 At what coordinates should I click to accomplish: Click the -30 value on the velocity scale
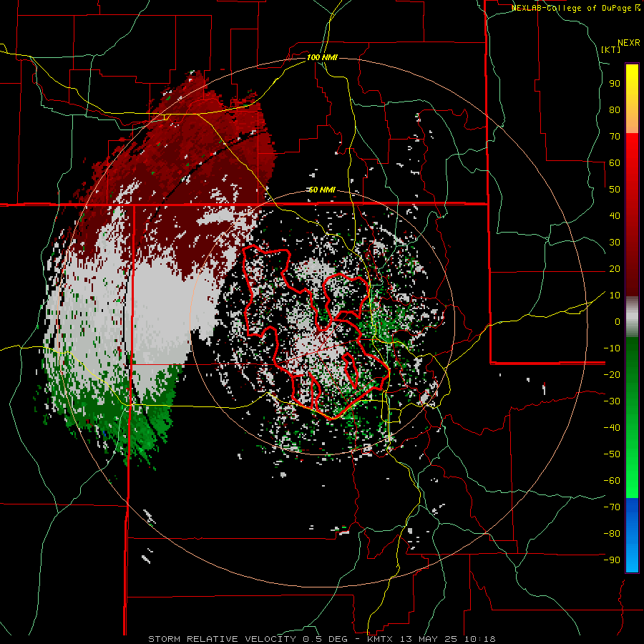tap(612, 401)
